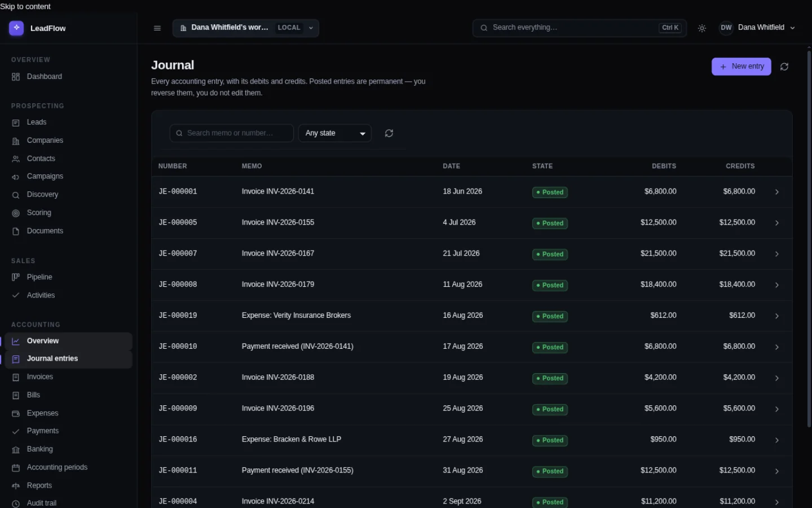
Task: Open the Dashboard sidebar item
Action: [68, 77]
